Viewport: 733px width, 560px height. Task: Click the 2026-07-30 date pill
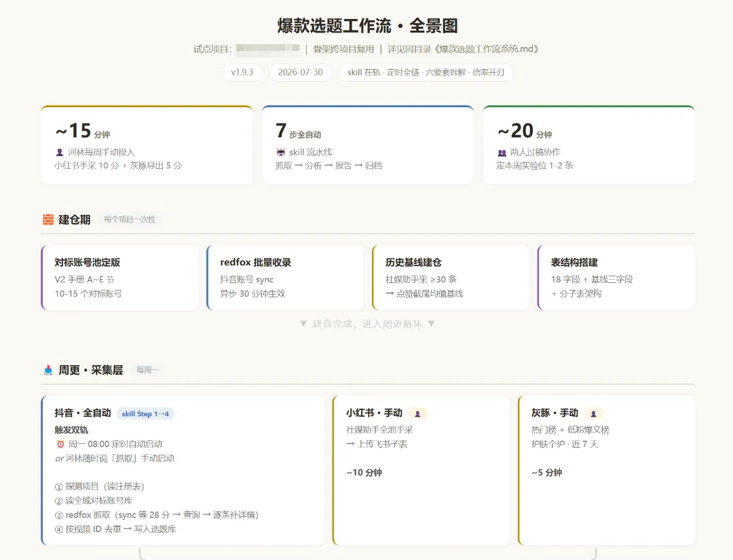300,73
